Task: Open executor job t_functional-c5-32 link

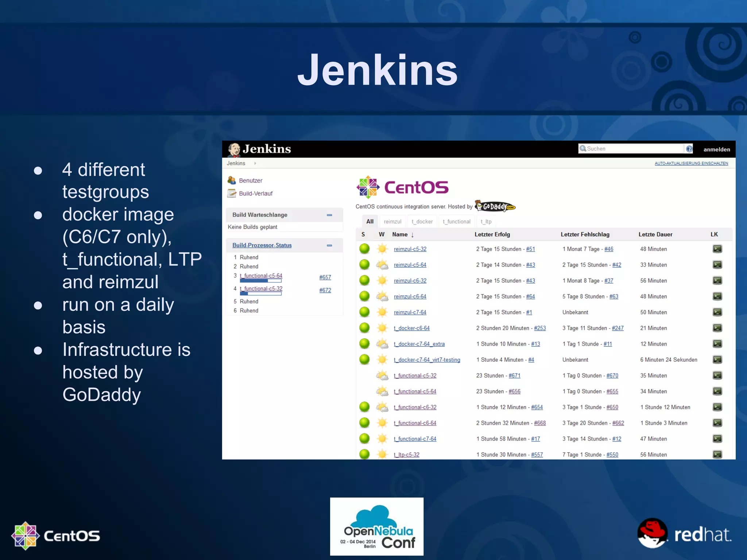Action: click(x=261, y=288)
